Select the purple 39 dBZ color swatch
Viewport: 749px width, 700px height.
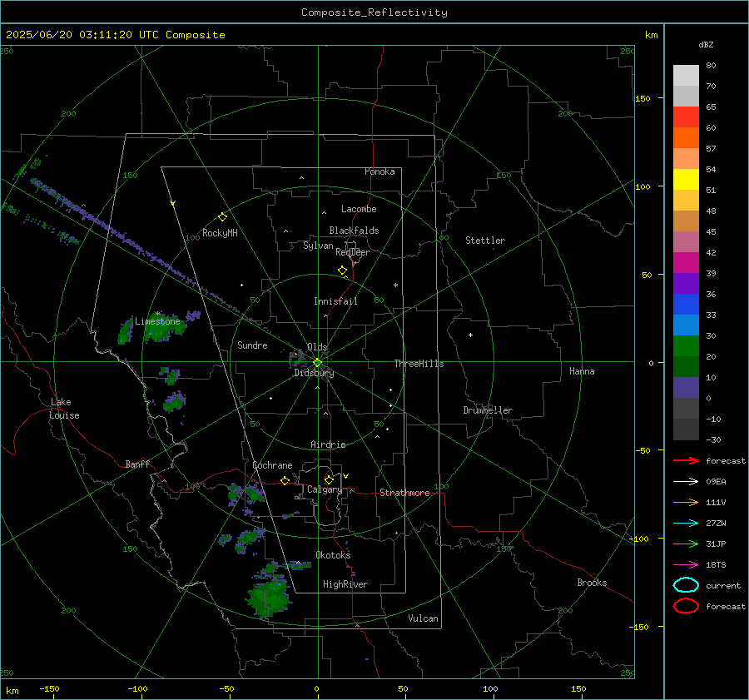(x=686, y=283)
